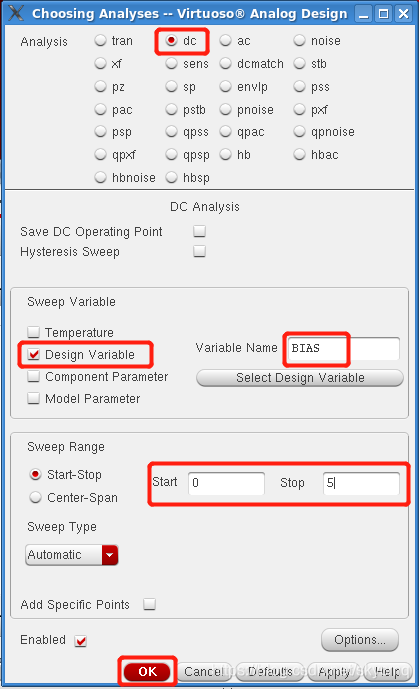Close the Choosing Analyses window
This screenshot has width=419, height=689.
pyautogui.click(x=403, y=14)
